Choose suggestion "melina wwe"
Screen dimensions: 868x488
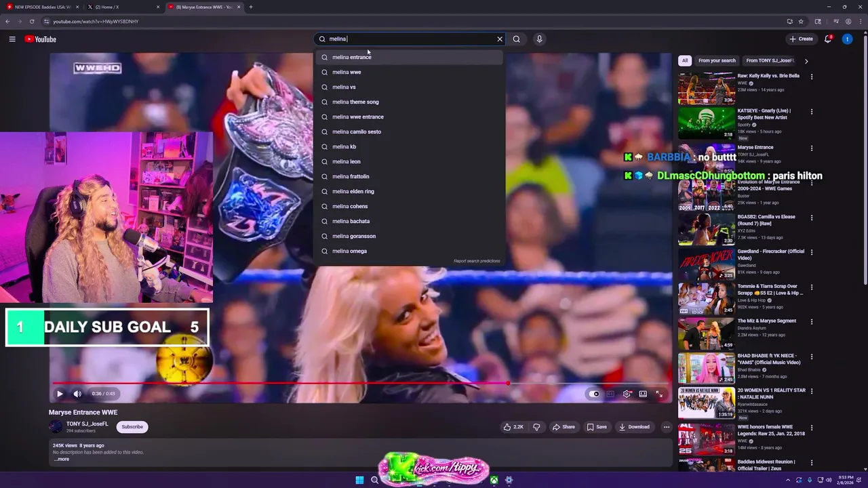tap(409, 72)
